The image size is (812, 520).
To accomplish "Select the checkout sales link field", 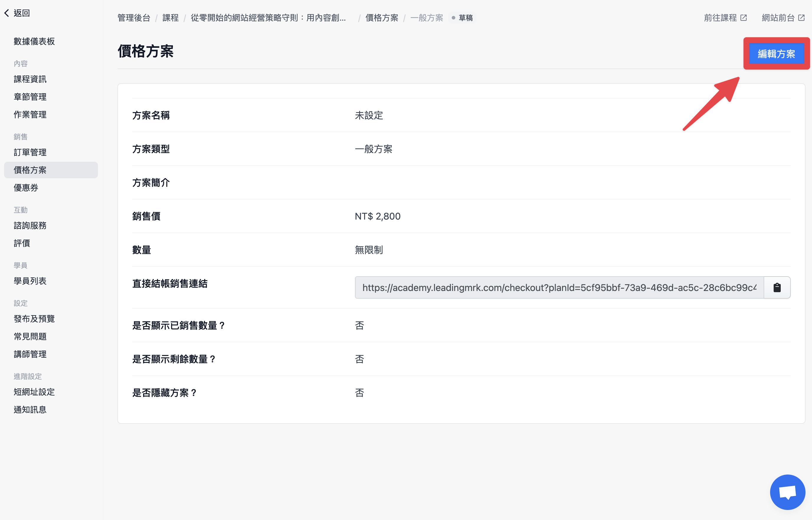I will click(x=559, y=287).
